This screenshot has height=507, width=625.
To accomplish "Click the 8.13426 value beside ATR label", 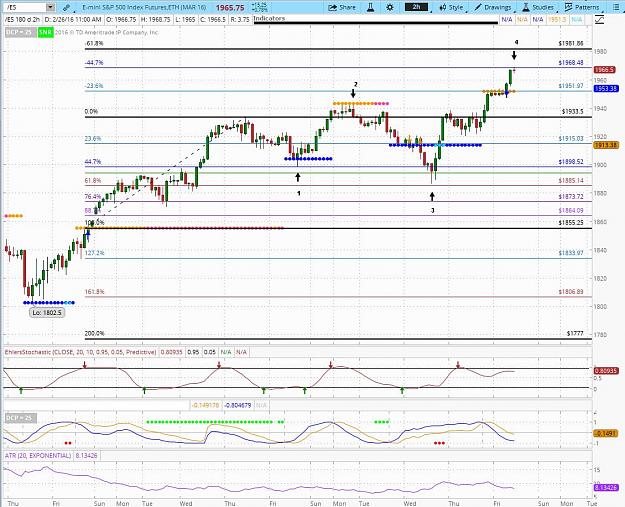I will pyautogui.click(x=86, y=455).
